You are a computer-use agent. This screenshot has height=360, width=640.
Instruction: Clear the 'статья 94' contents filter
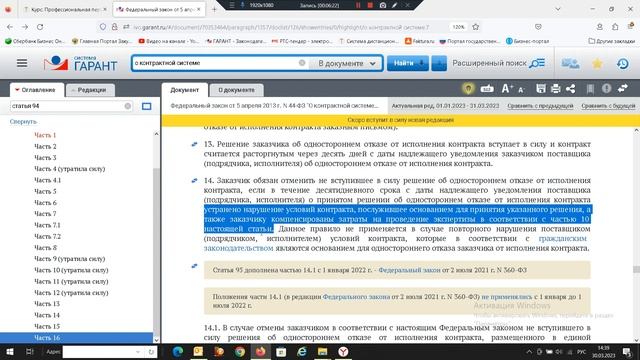coord(128,106)
